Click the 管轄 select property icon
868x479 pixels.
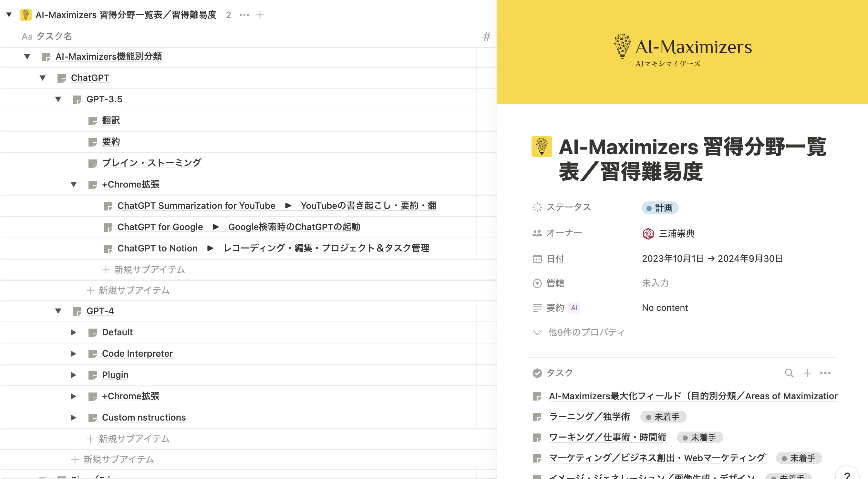[537, 283]
